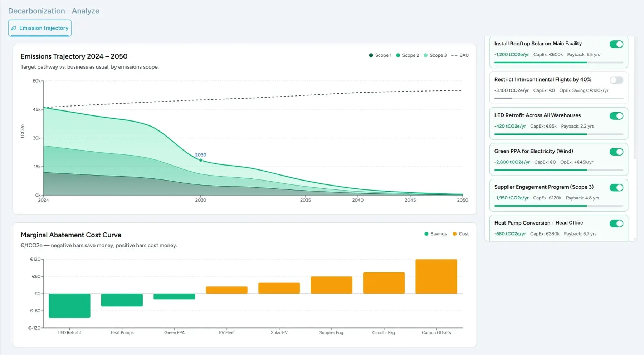Select the Green PPA bar
The height and width of the screenshot is (355, 644).
tap(174, 296)
